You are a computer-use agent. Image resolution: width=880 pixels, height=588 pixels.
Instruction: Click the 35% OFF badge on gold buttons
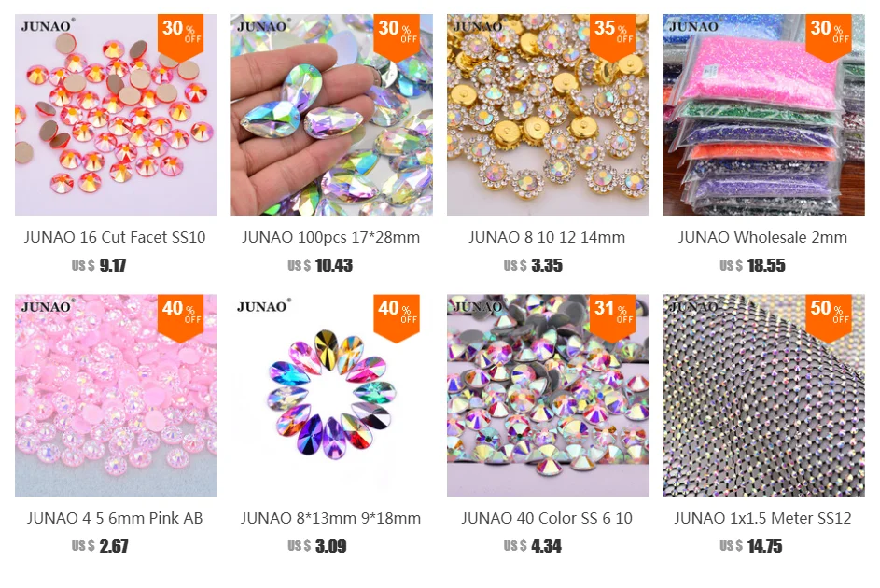point(613,35)
